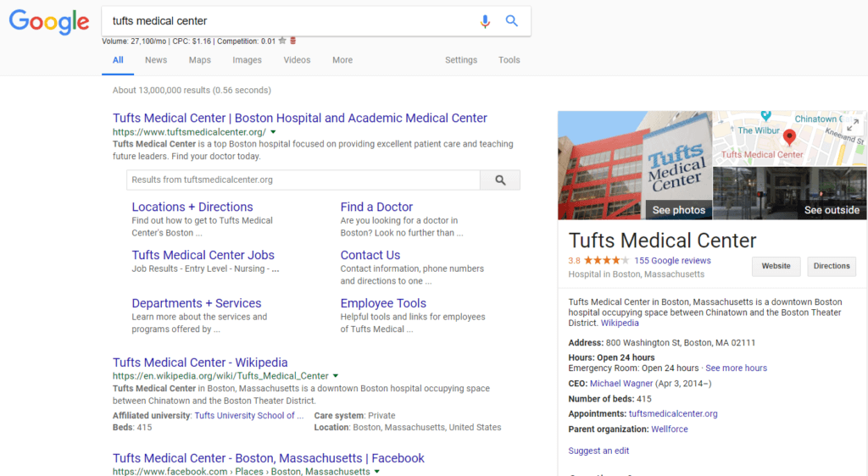This screenshot has height=476, width=868.
Task: Open dropdown arrow next to Facebook result URL
Action: coord(377,472)
